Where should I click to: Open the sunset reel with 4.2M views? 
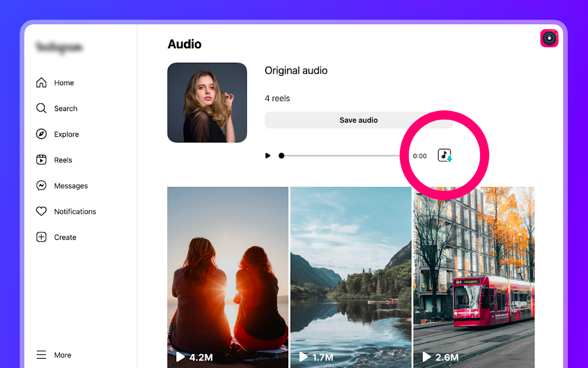(x=227, y=277)
